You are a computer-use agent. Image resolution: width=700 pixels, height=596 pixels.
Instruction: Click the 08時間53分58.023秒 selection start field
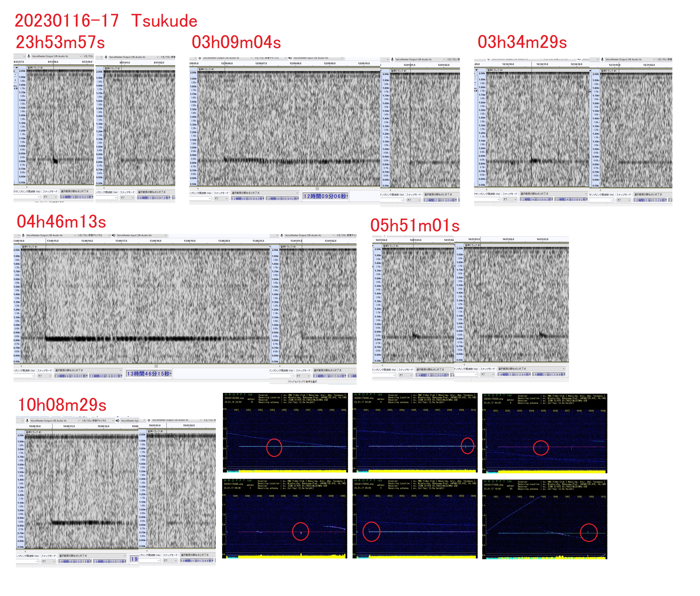(x=76, y=197)
